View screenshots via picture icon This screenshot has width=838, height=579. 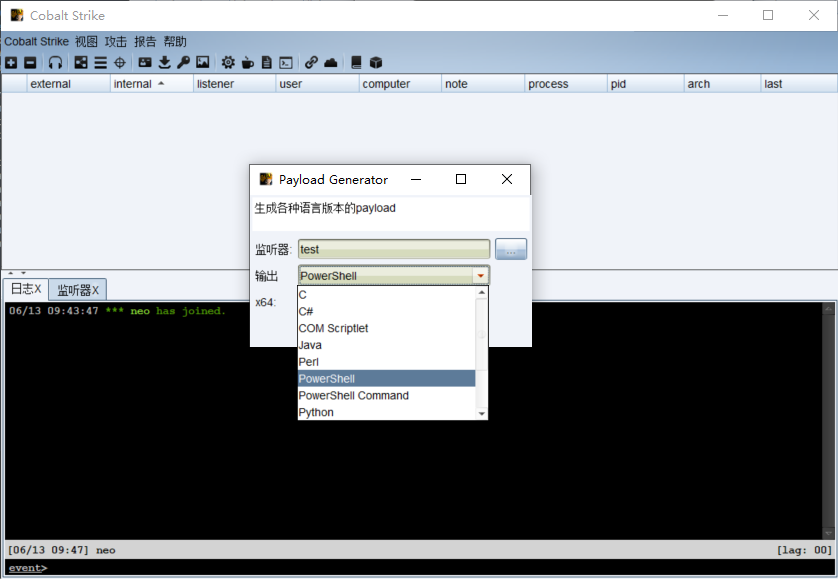point(203,63)
